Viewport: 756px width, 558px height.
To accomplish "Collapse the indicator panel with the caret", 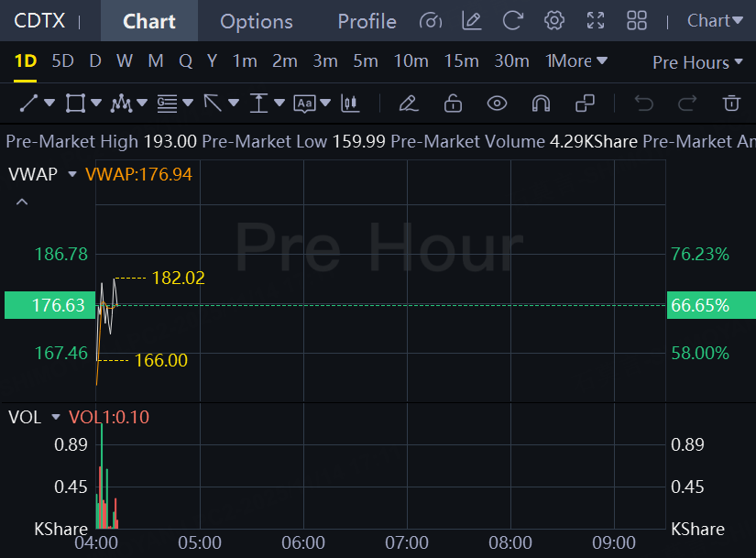I will click(x=22, y=202).
